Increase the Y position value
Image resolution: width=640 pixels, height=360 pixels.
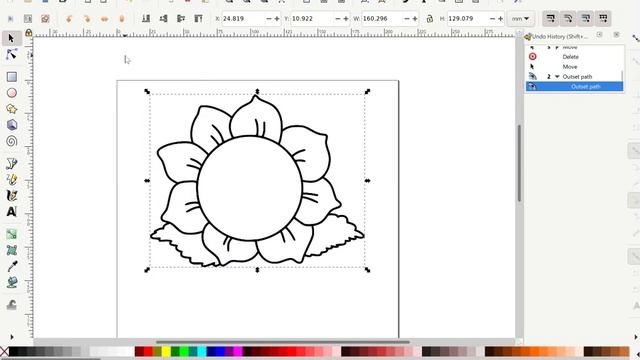346,19
